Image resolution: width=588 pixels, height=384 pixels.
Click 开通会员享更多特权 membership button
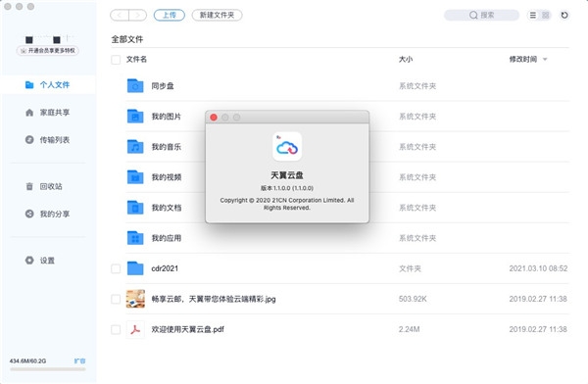48,51
